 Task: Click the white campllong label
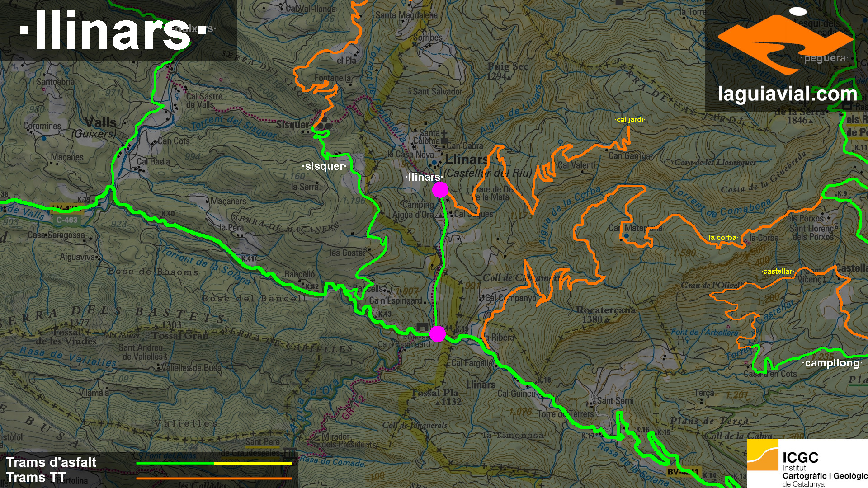click(832, 363)
